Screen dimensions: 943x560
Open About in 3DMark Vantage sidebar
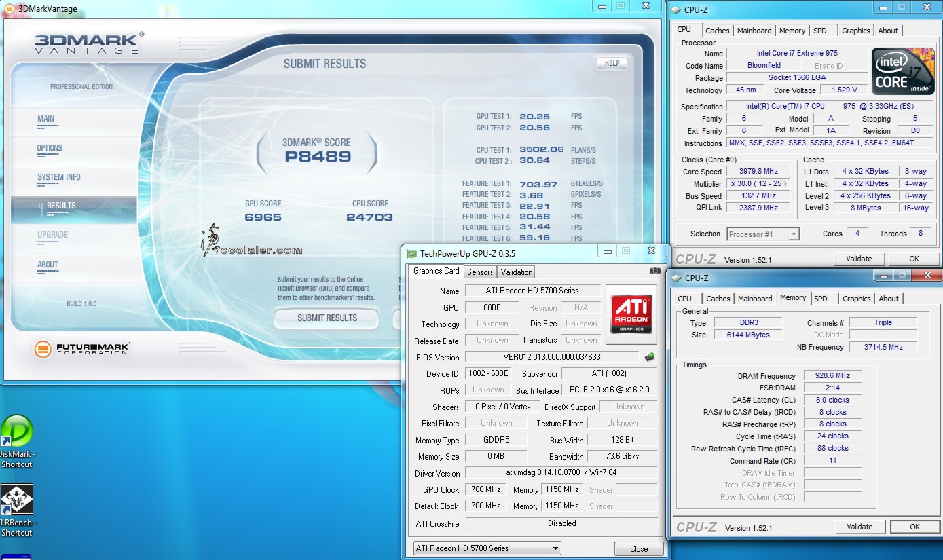(x=48, y=265)
